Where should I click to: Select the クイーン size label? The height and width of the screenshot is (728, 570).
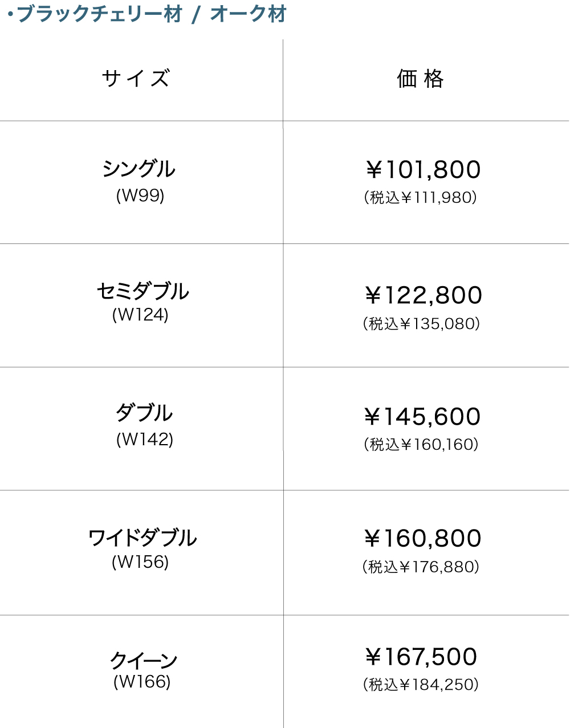click(x=143, y=660)
